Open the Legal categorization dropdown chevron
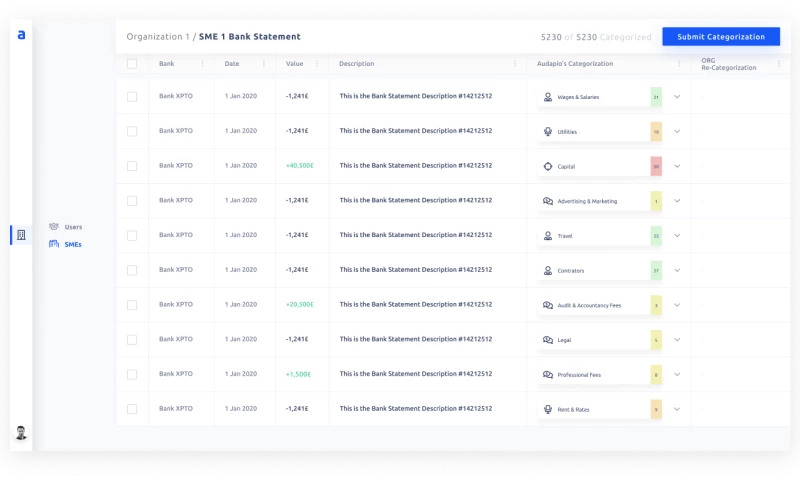 click(x=677, y=340)
